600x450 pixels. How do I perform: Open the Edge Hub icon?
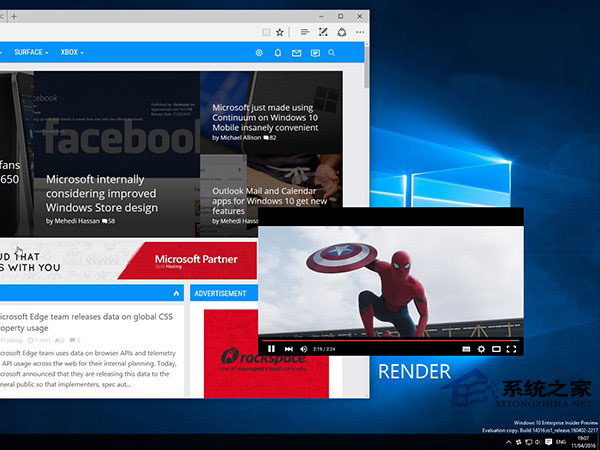point(305,32)
